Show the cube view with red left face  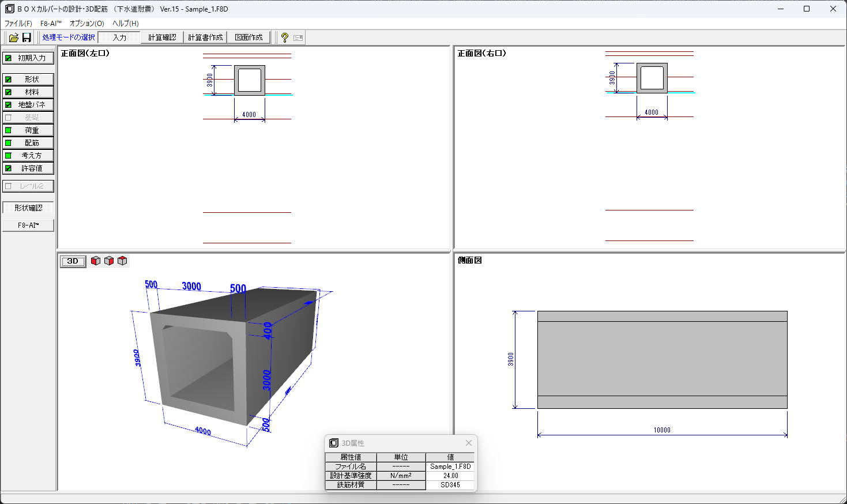pos(96,261)
